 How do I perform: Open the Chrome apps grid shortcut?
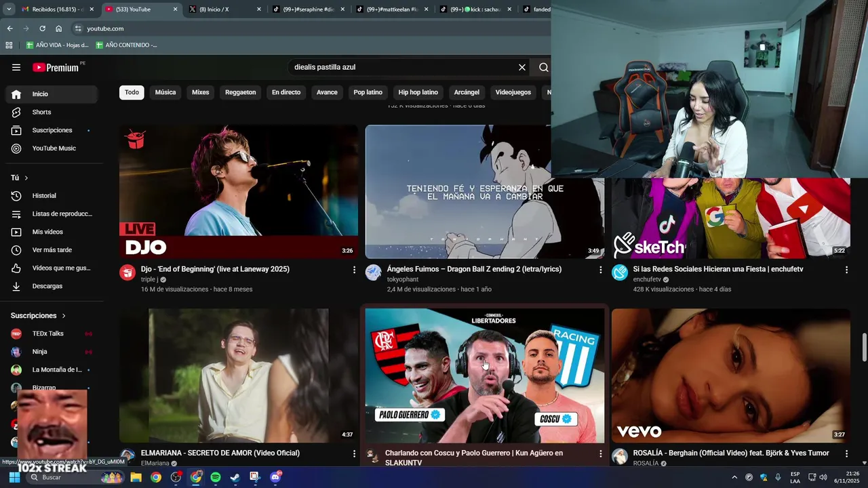9,45
